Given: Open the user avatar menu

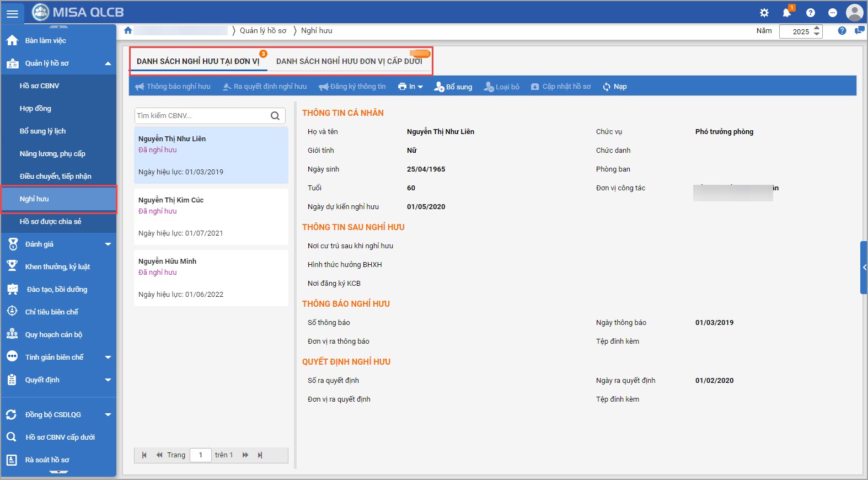Looking at the screenshot, I should (855, 12).
